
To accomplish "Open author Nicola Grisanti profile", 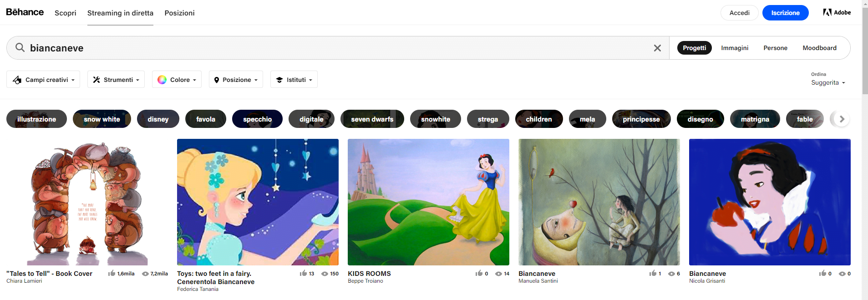I will pos(707,281).
